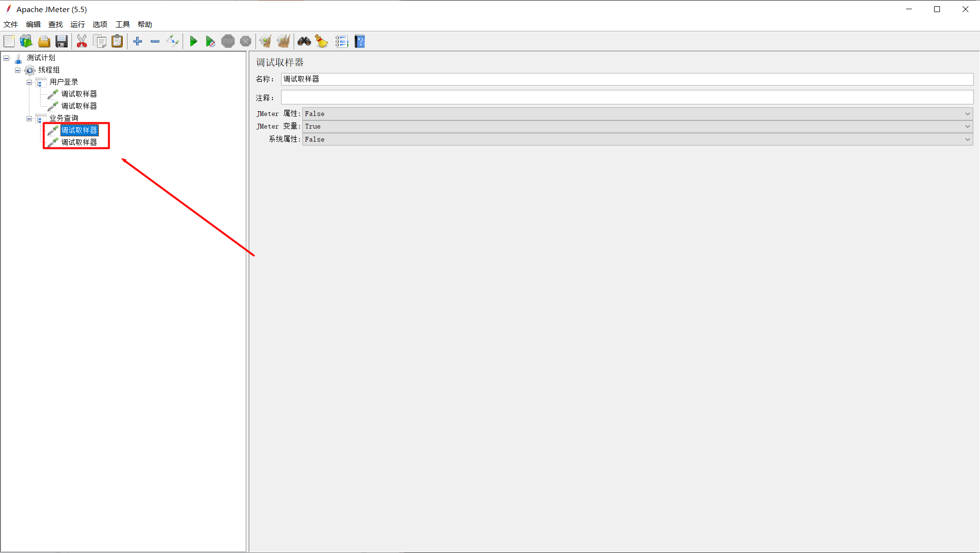
Task: Open the 帮助 menu
Action: pos(145,24)
